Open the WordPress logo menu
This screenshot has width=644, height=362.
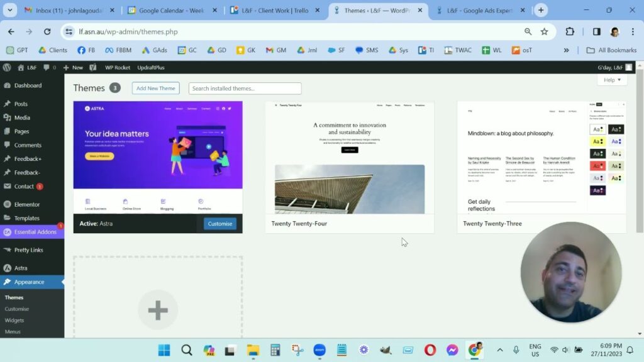coord(7,67)
